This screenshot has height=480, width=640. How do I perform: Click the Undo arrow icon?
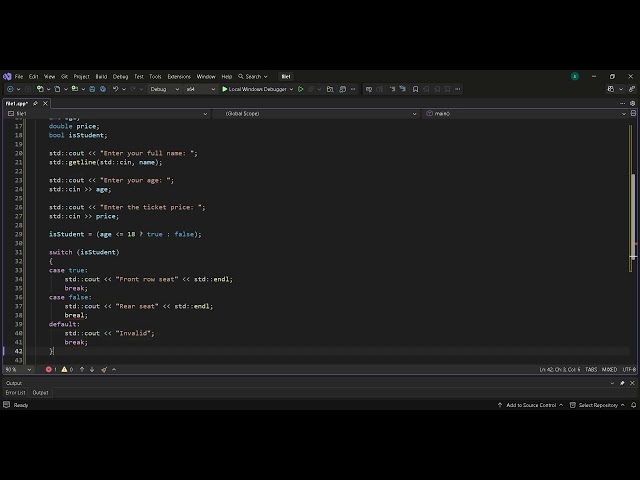116,89
